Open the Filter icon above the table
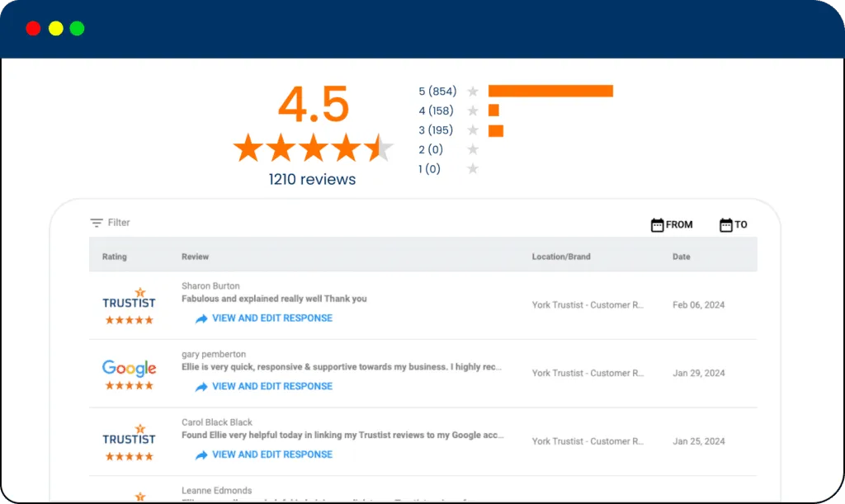 pyautogui.click(x=97, y=223)
